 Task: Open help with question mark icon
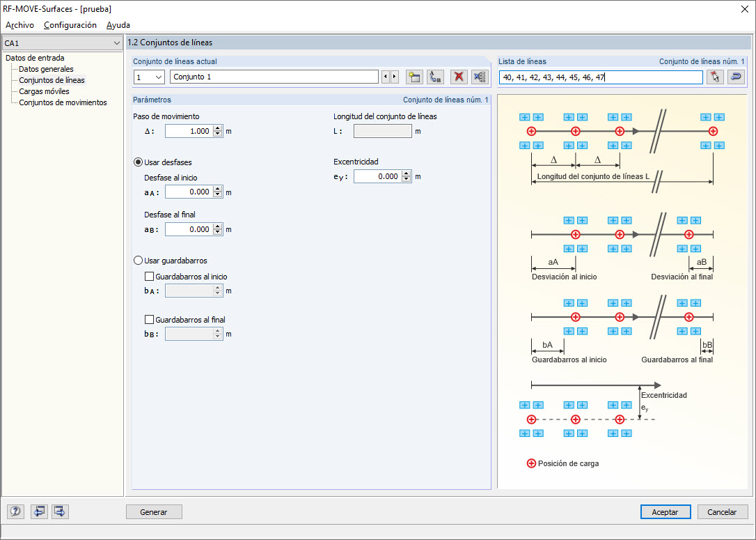pos(15,511)
